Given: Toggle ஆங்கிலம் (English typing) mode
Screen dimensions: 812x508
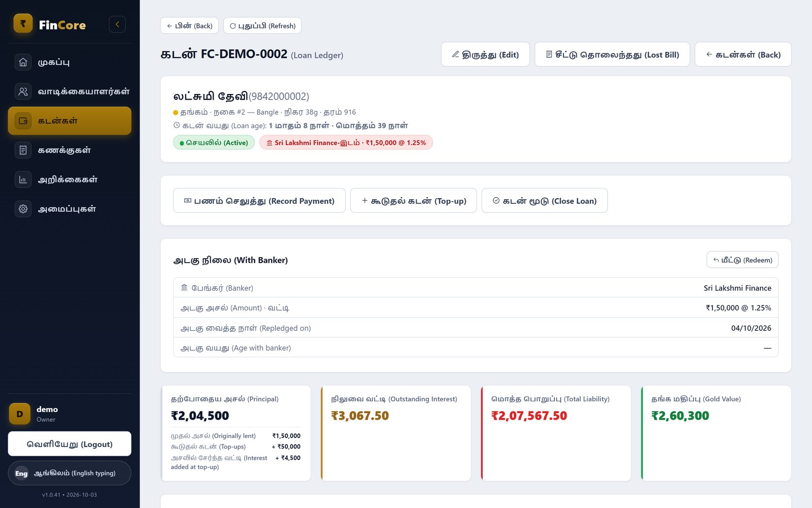Looking at the screenshot, I should click(x=70, y=473).
